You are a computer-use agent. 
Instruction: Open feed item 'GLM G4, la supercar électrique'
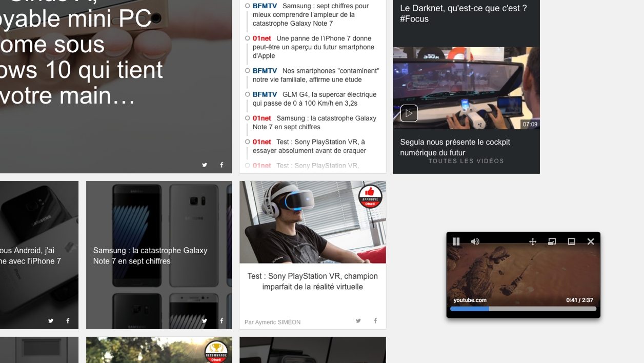pos(314,99)
